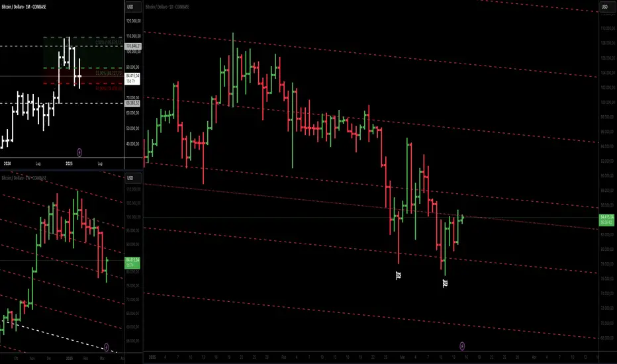Click the green 84.415,04 price label on the weekly chart
The image size is (617, 364).
tap(132, 263)
